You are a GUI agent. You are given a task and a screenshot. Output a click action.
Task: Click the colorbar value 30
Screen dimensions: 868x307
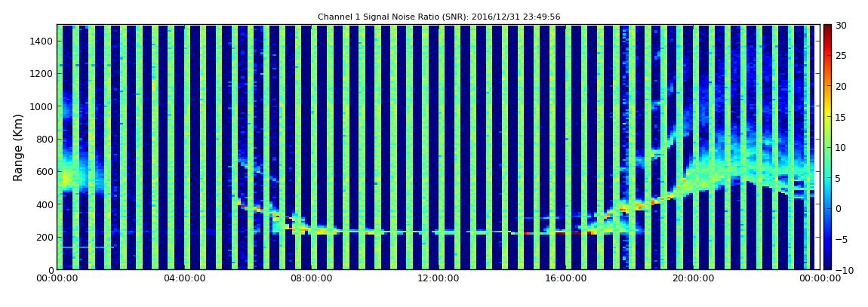(x=842, y=26)
